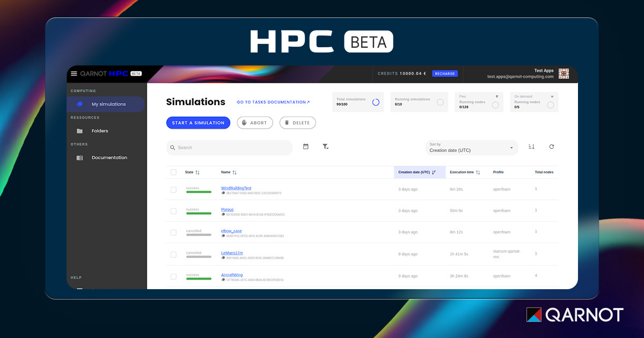Tick the select-all header checkbox
The width and height of the screenshot is (644, 338).
[x=173, y=172]
